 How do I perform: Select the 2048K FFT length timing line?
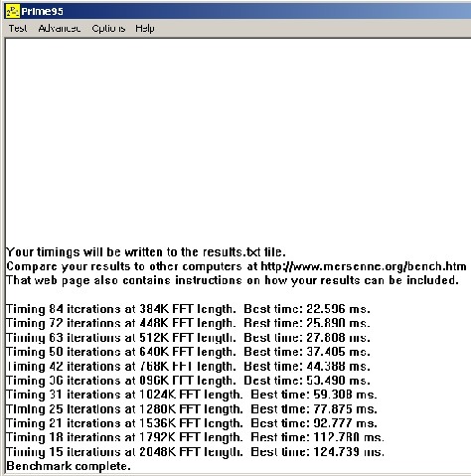point(195,452)
